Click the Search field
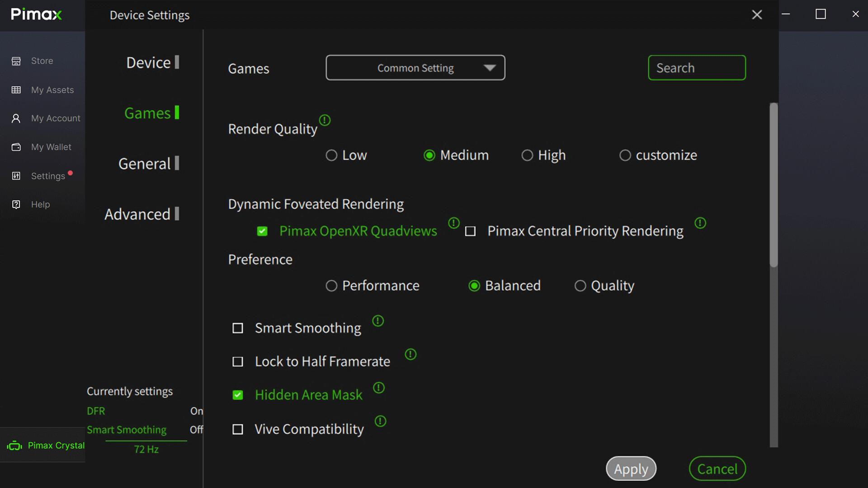The image size is (868, 488). click(697, 67)
